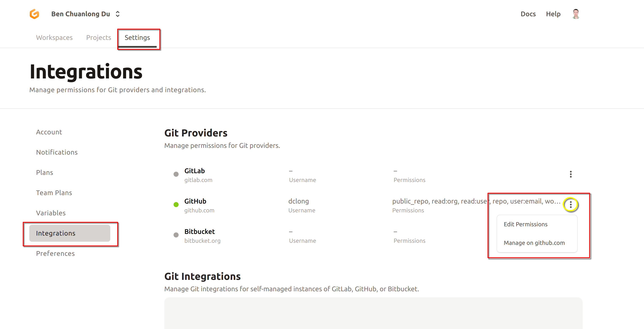644x329 pixels.
Task: Open Preferences in sidebar
Action: [x=55, y=253]
